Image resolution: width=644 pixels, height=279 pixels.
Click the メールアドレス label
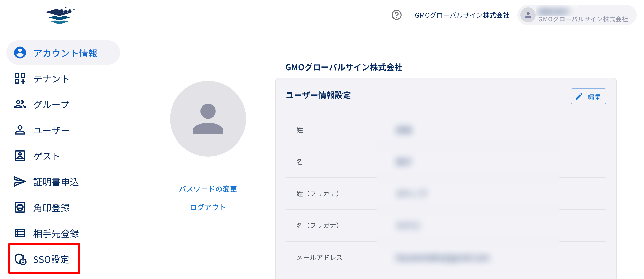(319, 257)
